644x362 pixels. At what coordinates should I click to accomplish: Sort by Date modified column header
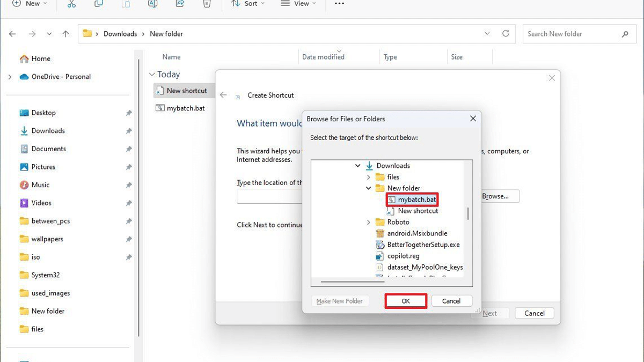323,57
